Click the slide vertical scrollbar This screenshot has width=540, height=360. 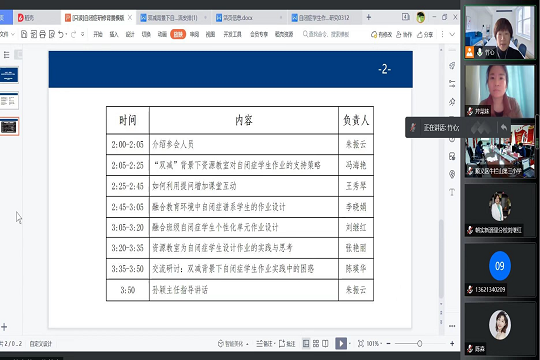(441, 258)
